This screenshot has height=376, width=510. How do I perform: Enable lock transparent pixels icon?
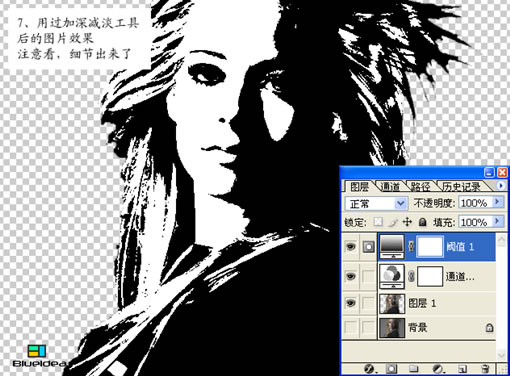point(378,222)
